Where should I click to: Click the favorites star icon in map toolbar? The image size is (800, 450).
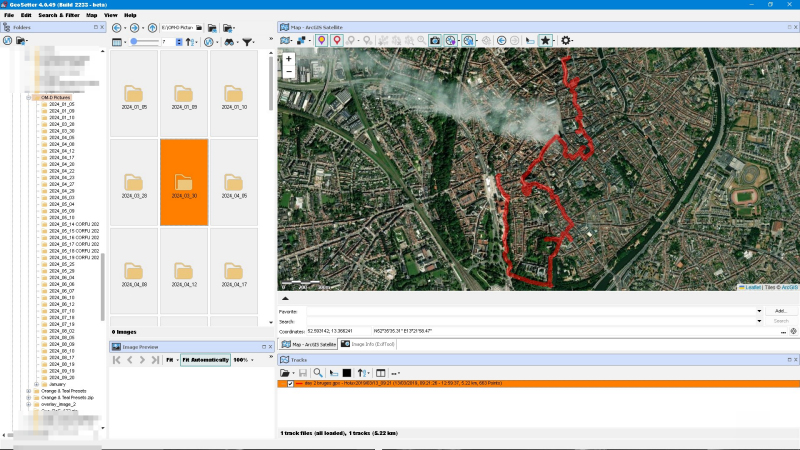pos(545,40)
